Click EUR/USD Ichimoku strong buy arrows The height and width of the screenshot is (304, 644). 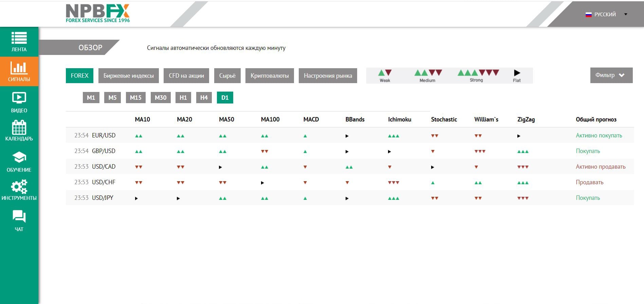(x=393, y=136)
